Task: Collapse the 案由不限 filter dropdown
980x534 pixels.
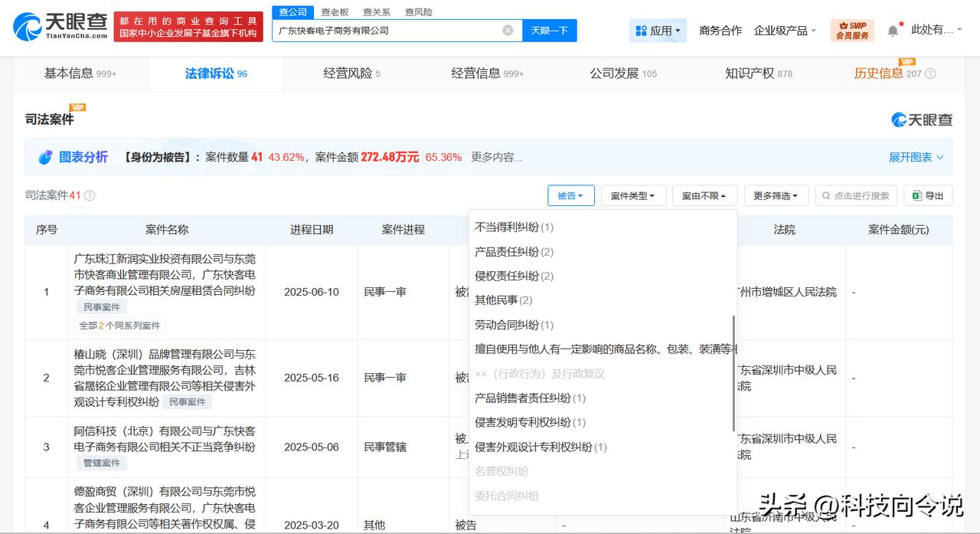Action: pyautogui.click(x=704, y=196)
